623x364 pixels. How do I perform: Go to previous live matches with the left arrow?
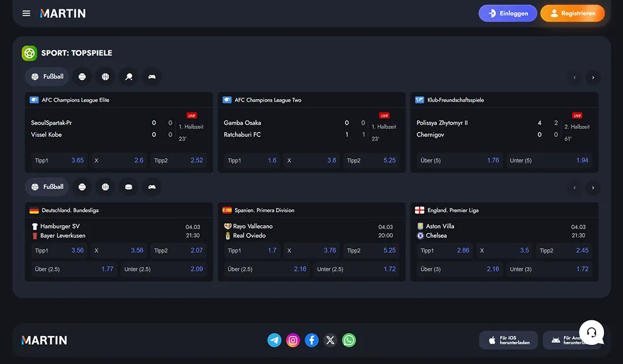pos(574,78)
